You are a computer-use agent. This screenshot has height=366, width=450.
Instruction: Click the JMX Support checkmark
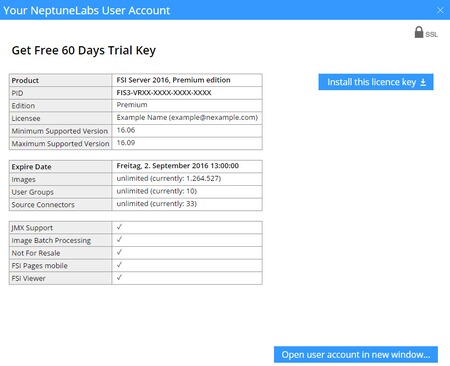(x=119, y=227)
